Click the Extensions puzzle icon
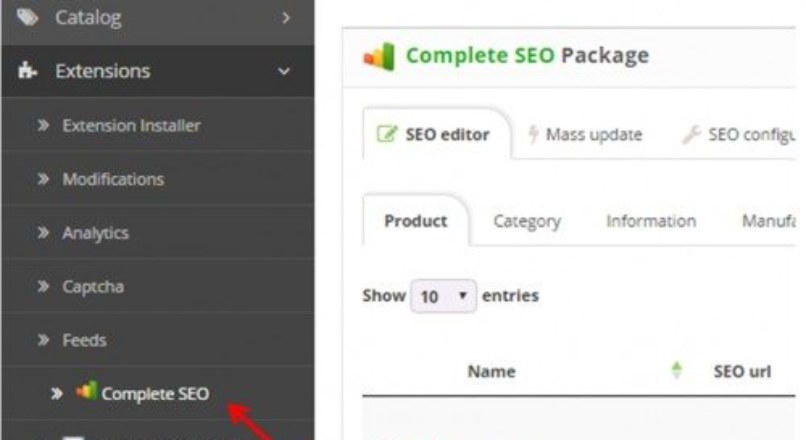806x440 pixels. [27, 70]
